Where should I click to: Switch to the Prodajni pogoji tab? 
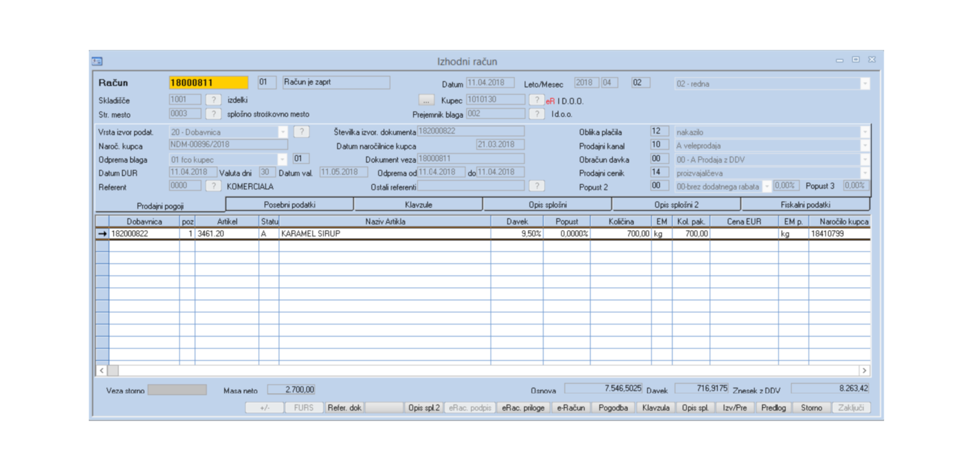[160, 206]
